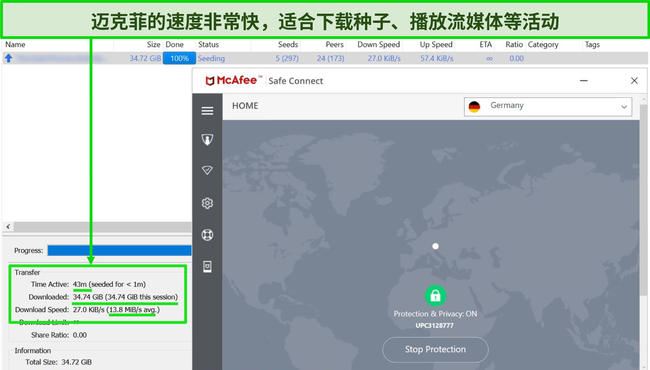Close the McAfee Safe Connect window

pyautogui.click(x=634, y=81)
